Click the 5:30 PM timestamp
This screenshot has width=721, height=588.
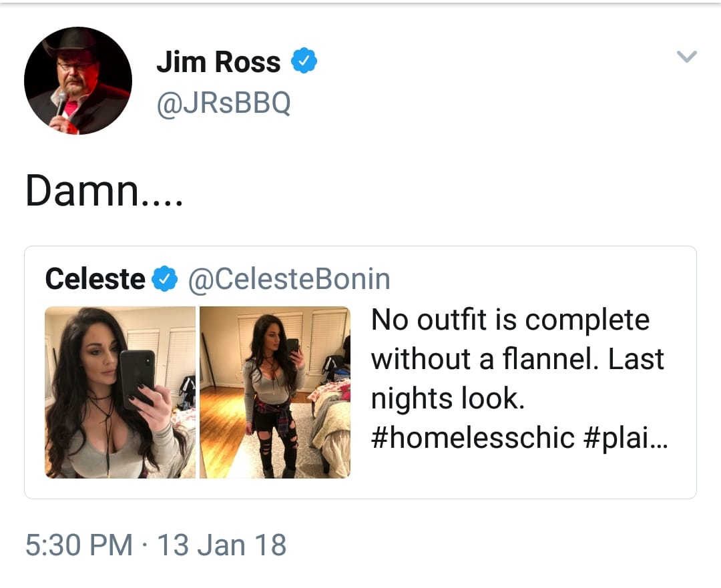(79, 545)
